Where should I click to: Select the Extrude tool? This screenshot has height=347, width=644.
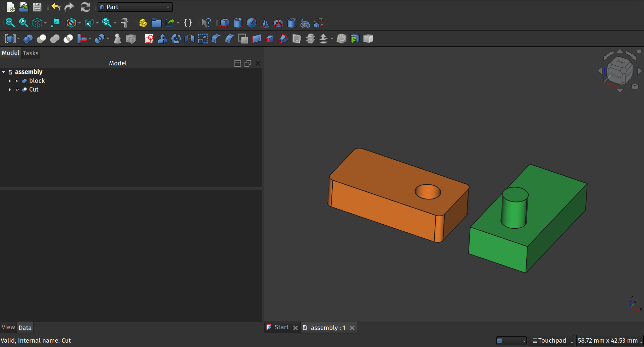pos(162,39)
